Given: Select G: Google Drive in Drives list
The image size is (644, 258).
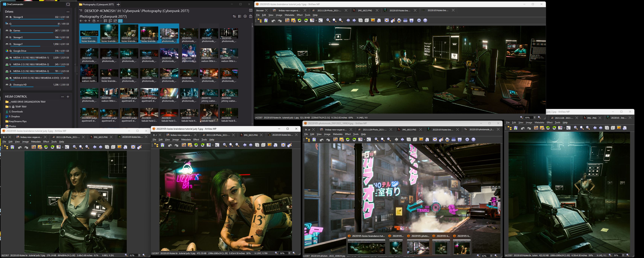Looking at the screenshot, I should click(20, 51).
